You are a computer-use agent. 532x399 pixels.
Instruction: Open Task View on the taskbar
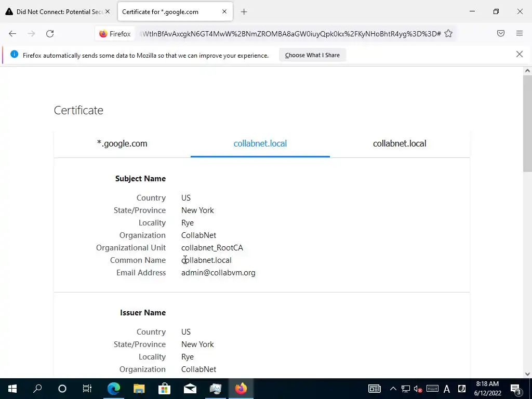tap(87, 389)
